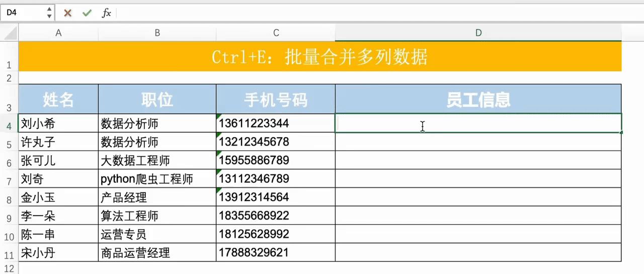
Task: Select row 1 header
Action: pyautogui.click(x=9, y=56)
